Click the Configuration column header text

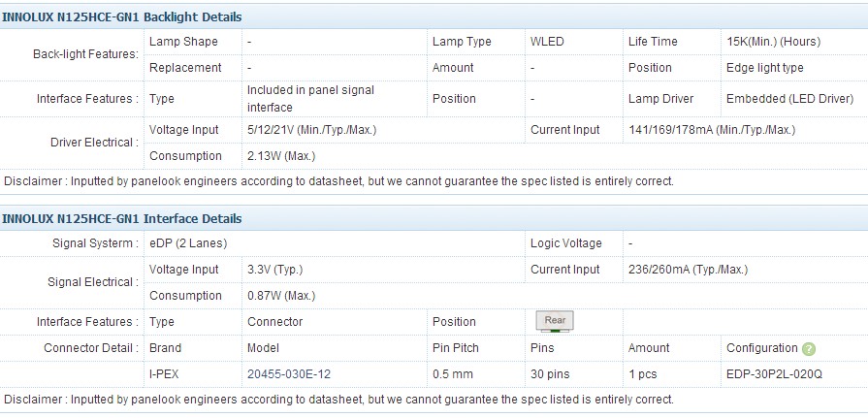762,348
